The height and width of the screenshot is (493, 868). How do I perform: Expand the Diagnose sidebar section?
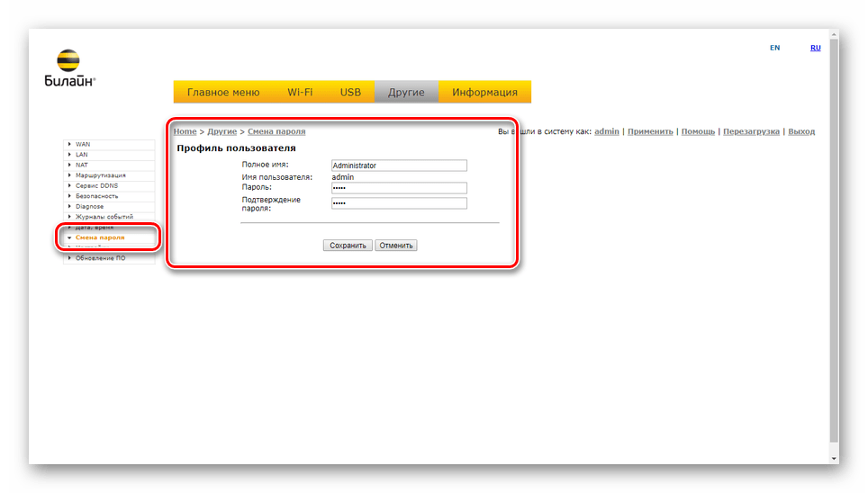(110, 206)
